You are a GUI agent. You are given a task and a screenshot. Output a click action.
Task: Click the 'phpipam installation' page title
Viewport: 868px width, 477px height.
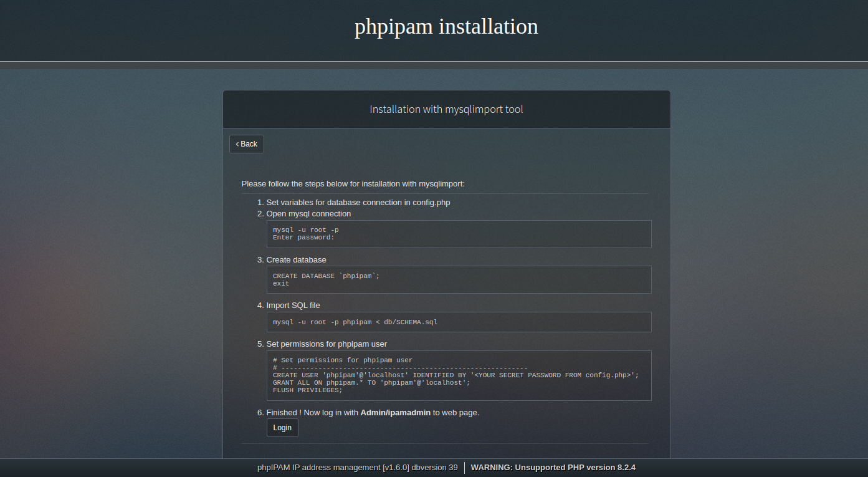coord(446,27)
